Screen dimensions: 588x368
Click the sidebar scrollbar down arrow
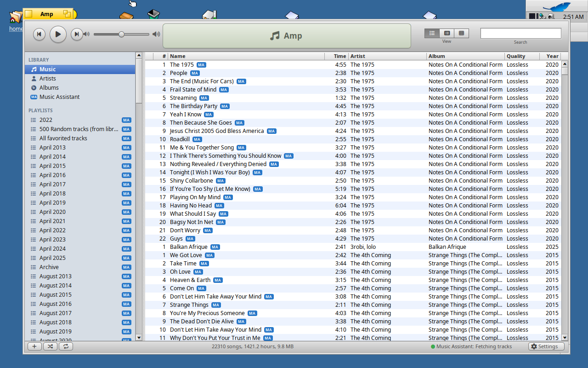139,338
